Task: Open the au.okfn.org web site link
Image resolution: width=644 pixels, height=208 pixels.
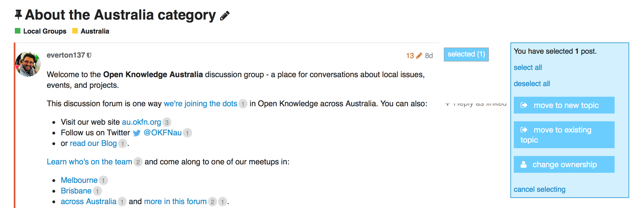Action: coord(141,122)
